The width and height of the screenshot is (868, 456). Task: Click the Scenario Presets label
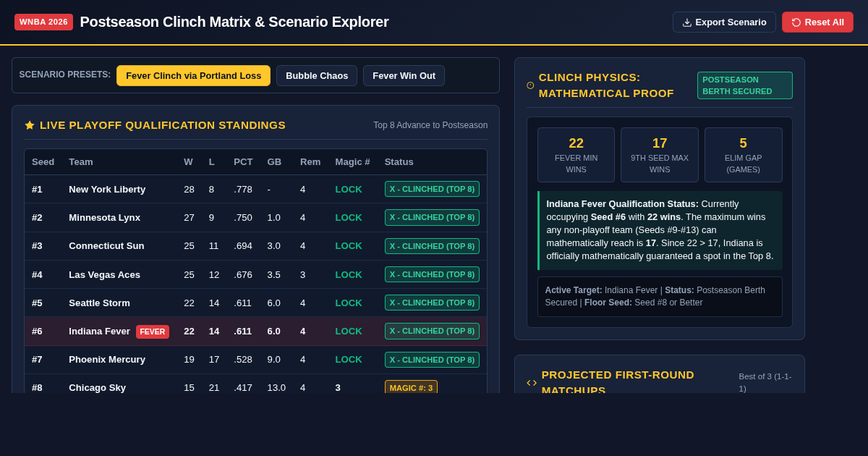click(65, 75)
